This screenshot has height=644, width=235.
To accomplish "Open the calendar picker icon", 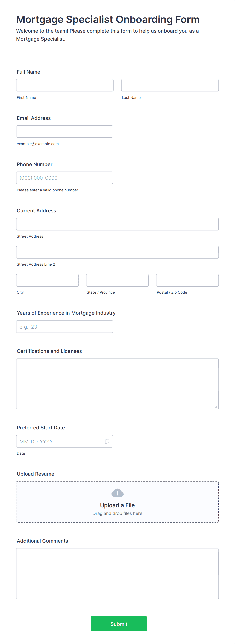I will (107, 441).
